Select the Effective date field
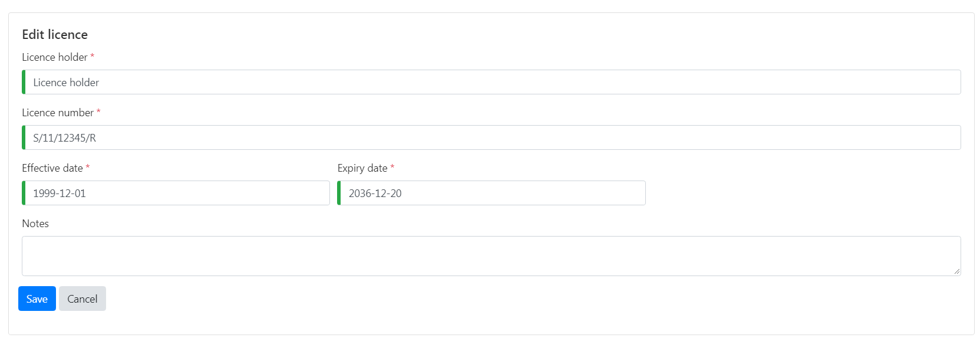The width and height of the screenshot is (980, 341). click(177, 193)
